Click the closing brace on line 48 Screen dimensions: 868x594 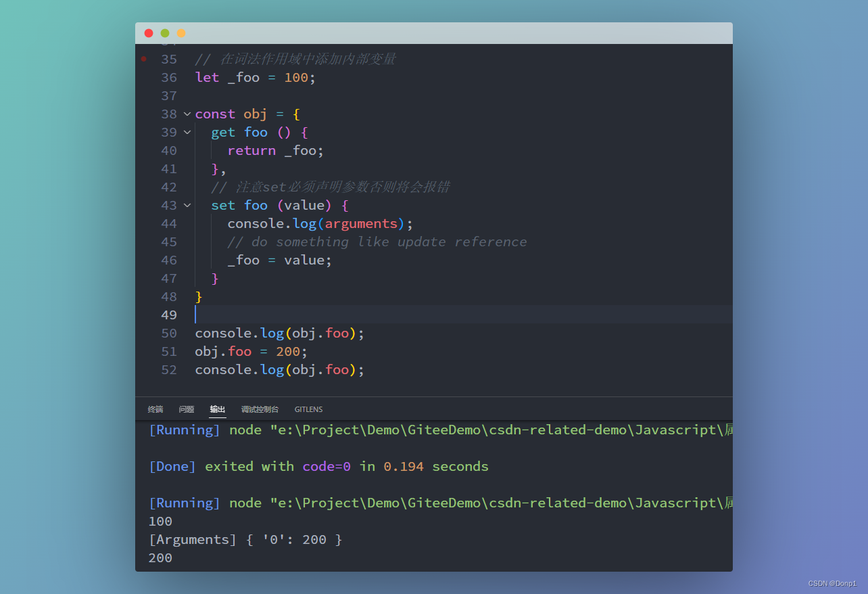(x=199, y=296)
